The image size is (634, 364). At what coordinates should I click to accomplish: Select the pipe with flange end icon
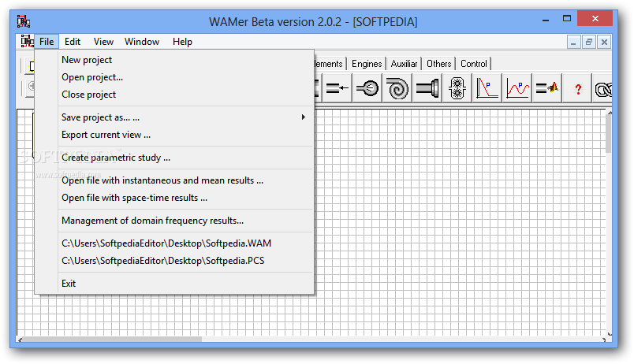click(427, 87)
